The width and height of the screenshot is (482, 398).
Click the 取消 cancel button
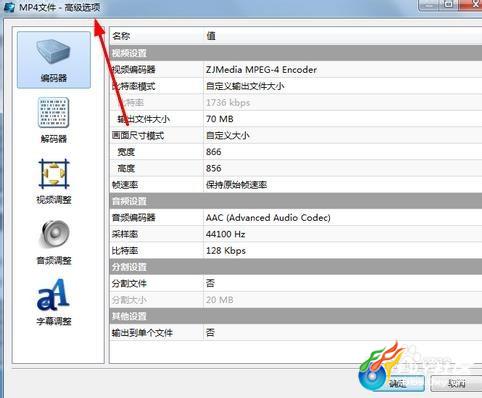pos(456,383)
